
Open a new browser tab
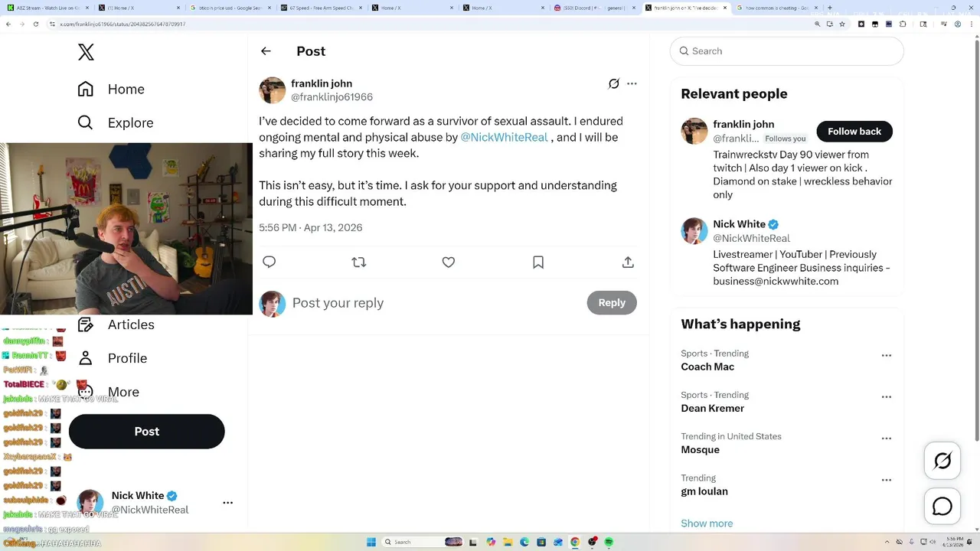(830, 8)
